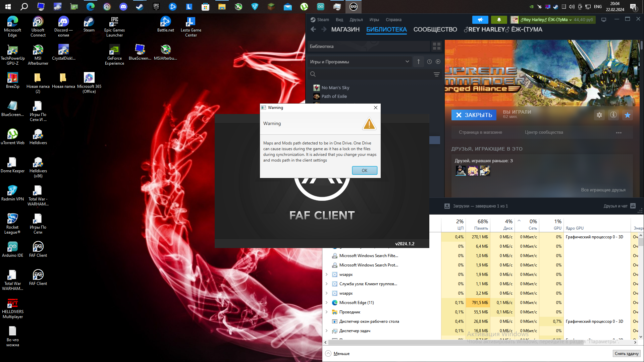Image resolution: width=644 pixels, height=362 pixels.
Task: Open Rocket League desktop icon
Action: click(12, 224)
